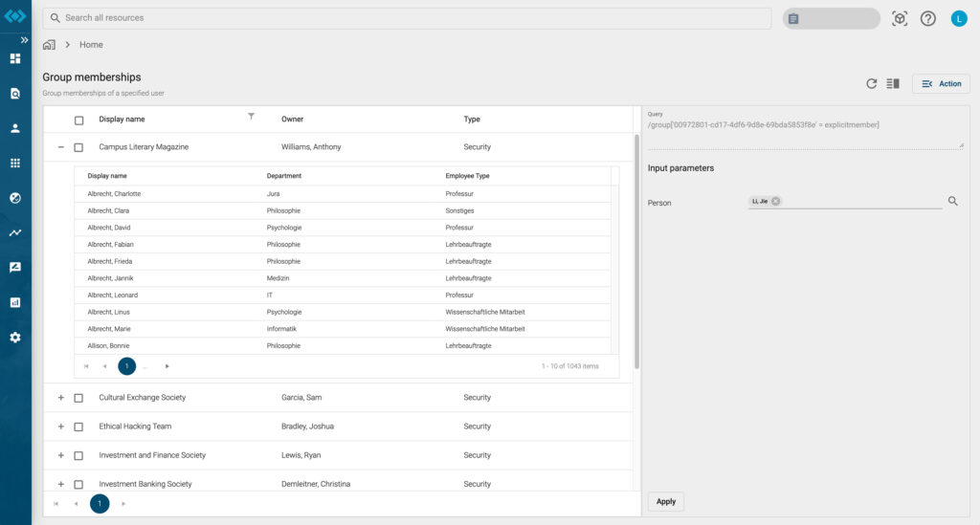Check the Ethical Hacking Team checkbox
980x525 pixels.
point(78,427)
